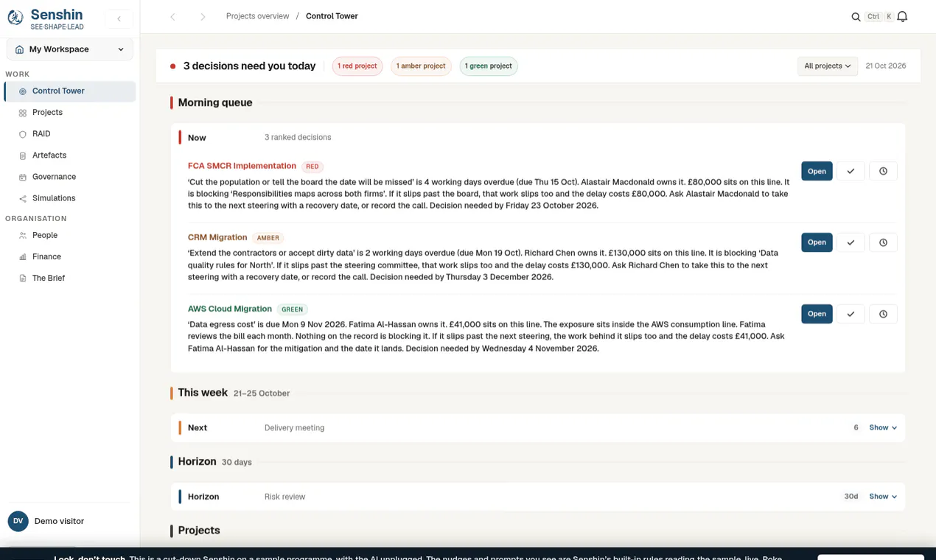Screen dimensions: 936x560
Task: Open CRM Migration decision
Action: pos(817,242)
